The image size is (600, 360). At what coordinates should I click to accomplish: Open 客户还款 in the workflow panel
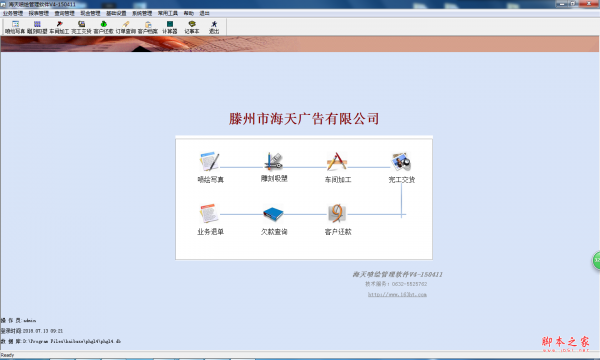pos(338,219)
